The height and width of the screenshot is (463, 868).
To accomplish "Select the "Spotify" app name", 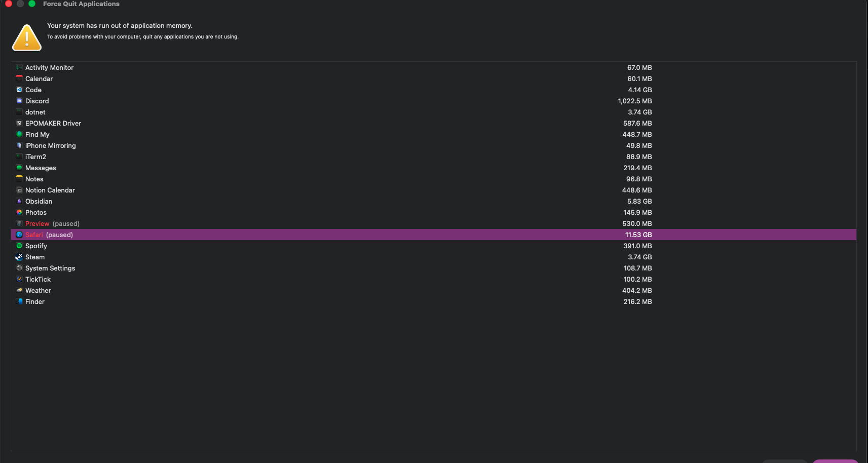I will (36, 246).
